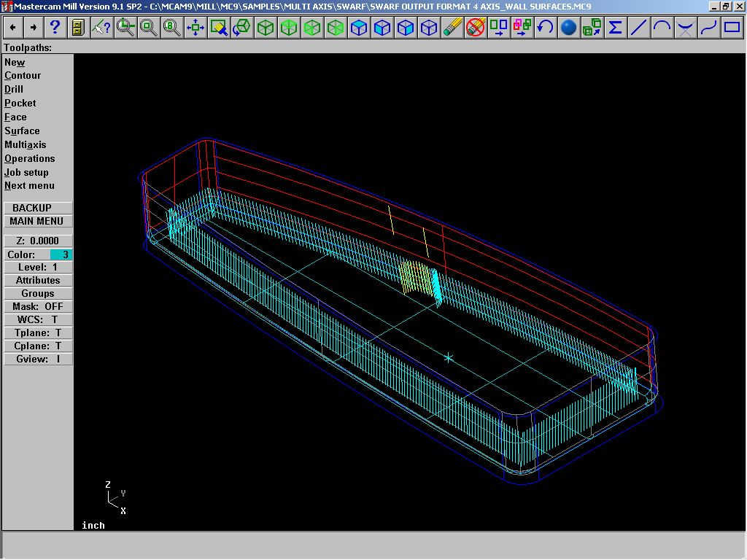This screenshot has width=747, height=560.
Task: Open Help with the question mark icon
Action: [55, 28]
